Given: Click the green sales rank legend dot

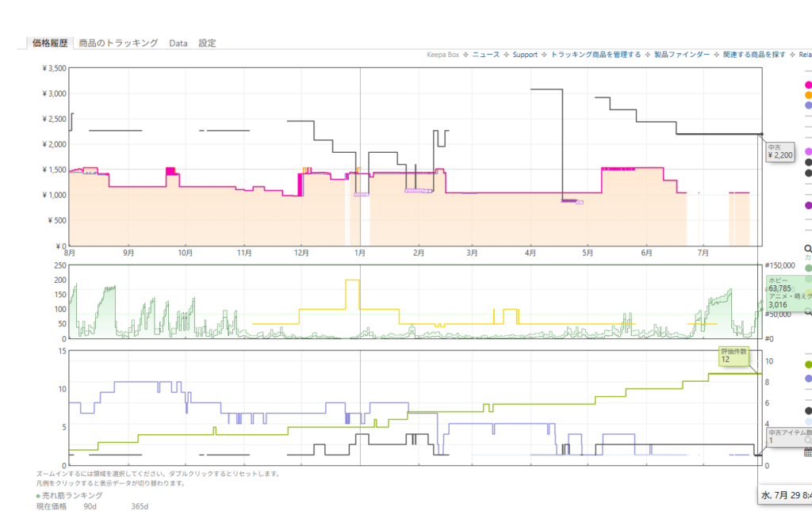Looking at the screenshot, I should pyautogui.click(x=808, y=268).
